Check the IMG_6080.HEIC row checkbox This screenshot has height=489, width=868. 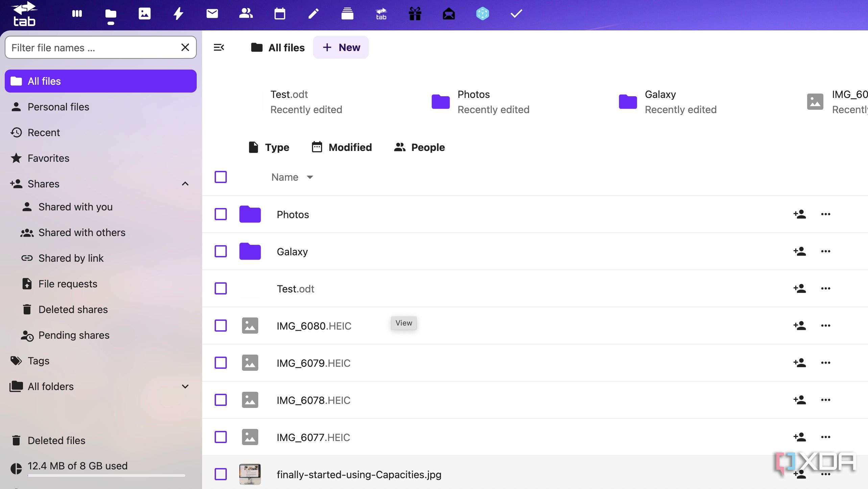(220, 326)
